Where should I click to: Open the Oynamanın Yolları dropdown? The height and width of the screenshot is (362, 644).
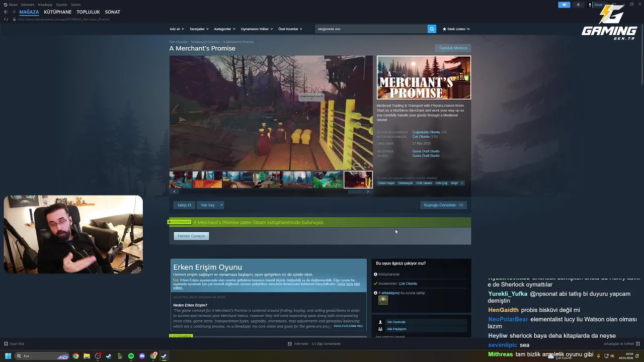pyautogui.click(x=257, y=29)
